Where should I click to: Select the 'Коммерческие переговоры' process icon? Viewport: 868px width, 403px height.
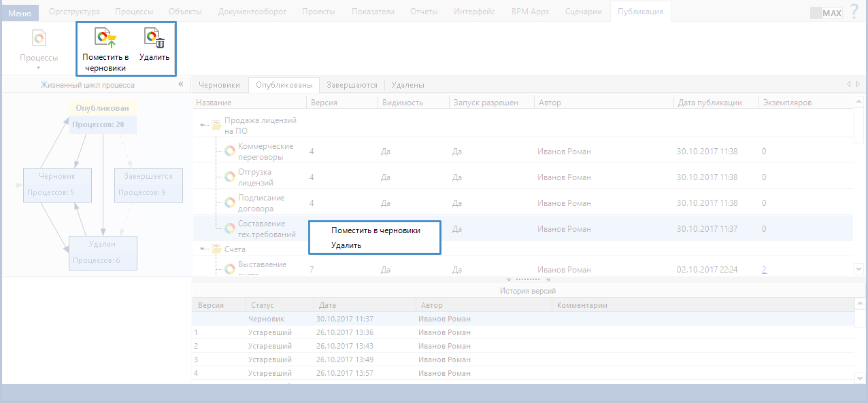(x=230, y=152)
